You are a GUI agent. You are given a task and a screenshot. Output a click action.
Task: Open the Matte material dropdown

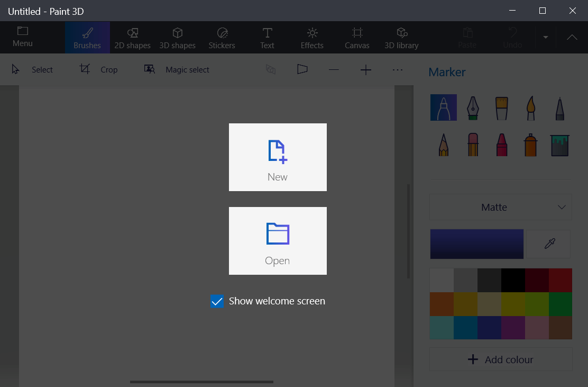[501, 207]
